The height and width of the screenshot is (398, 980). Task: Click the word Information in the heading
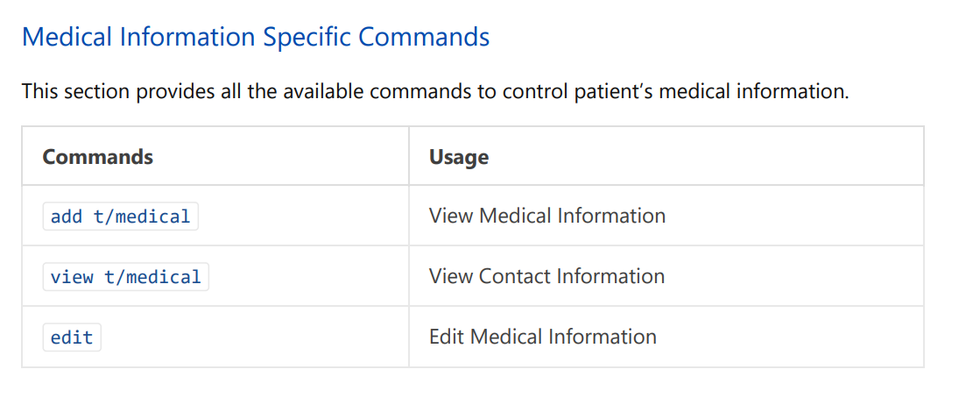pyautogui.click(x=187, y=37)
